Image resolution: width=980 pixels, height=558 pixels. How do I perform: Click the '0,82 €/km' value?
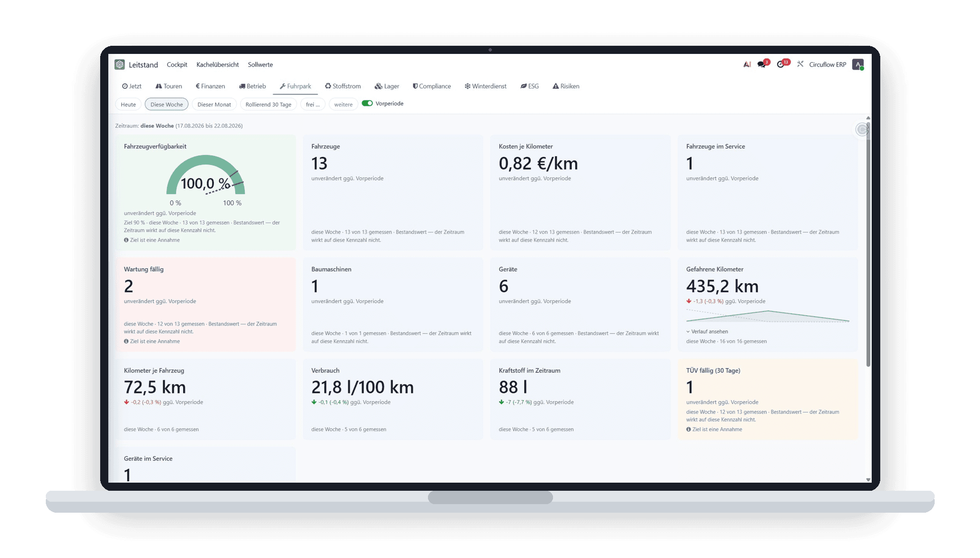click(538, 164)
